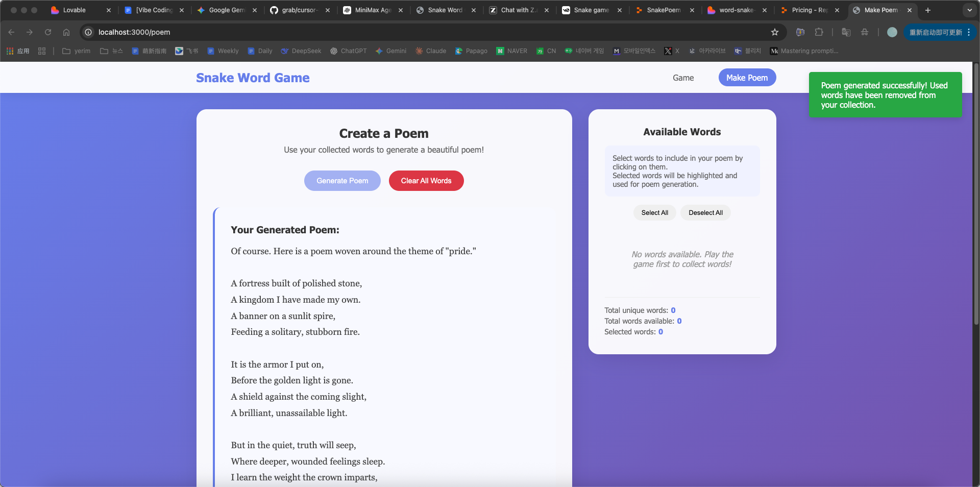Click the back navigation arrow
The height and width of the screenshot is (487, 980).
pyautogui.click(x=11, y=32)
